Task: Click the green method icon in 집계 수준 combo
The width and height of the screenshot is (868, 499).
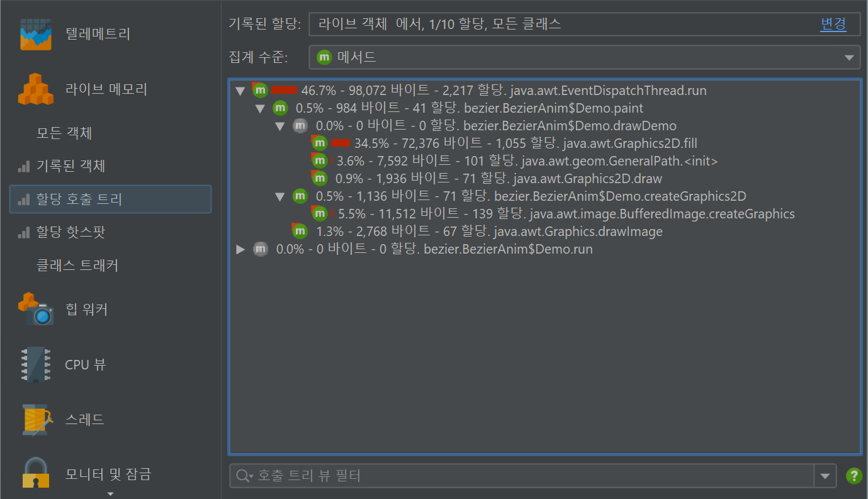Action: (x=324, y=57)
